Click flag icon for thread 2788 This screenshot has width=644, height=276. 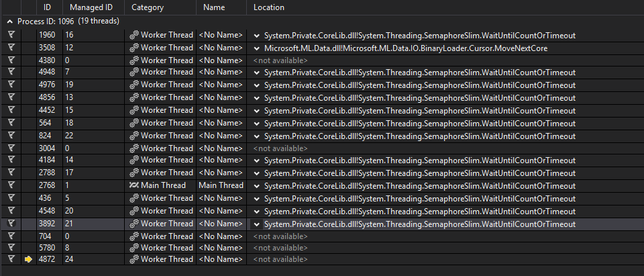click(x=11, y=173)
